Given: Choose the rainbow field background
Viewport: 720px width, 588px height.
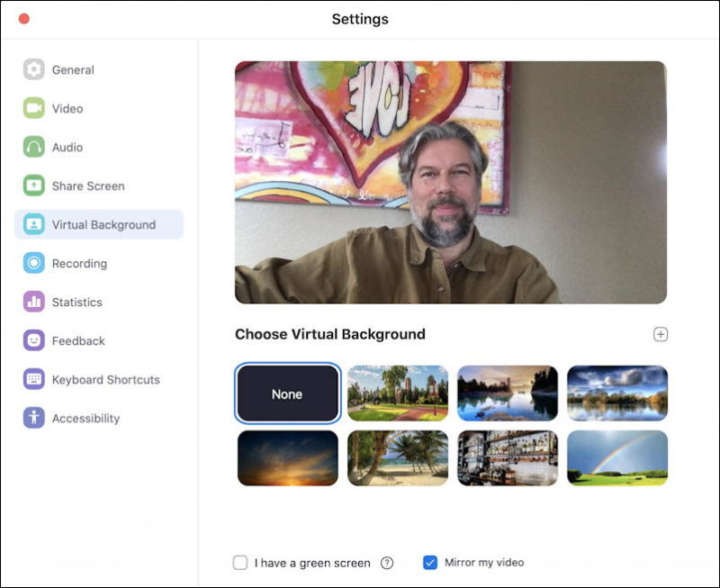Looking at the screenshot, I should 617,458.
